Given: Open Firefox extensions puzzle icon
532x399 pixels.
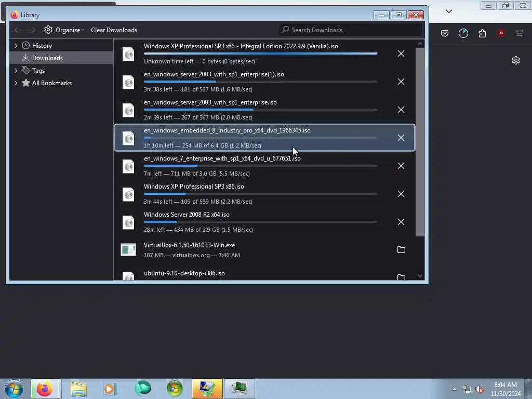Looking at the screenshot, I should (x=482, y=33).
